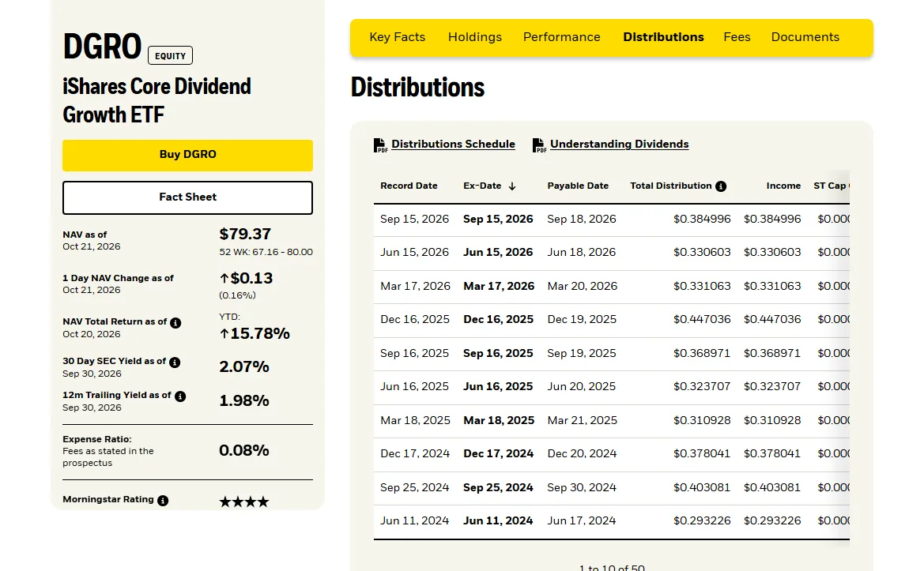Switch to the Holdings tab
Image resolution: width=924 pixels, height=571 pixels.
[475, 37]
